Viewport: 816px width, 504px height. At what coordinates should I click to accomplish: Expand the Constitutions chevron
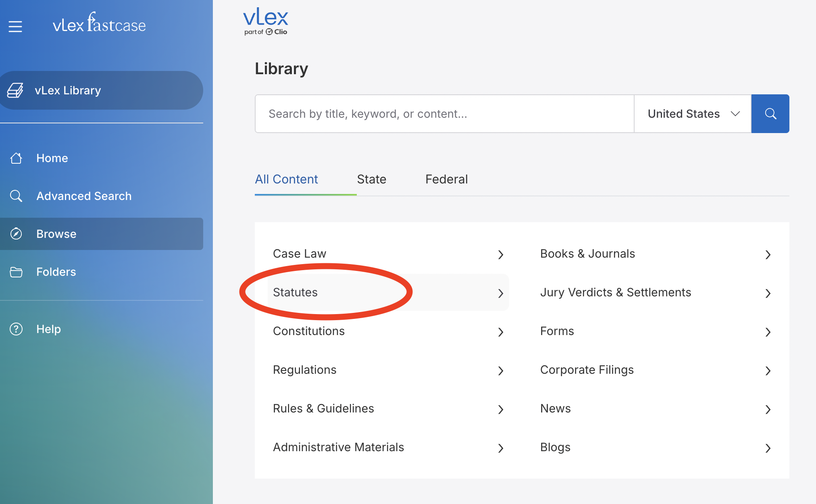coord(501,332)
